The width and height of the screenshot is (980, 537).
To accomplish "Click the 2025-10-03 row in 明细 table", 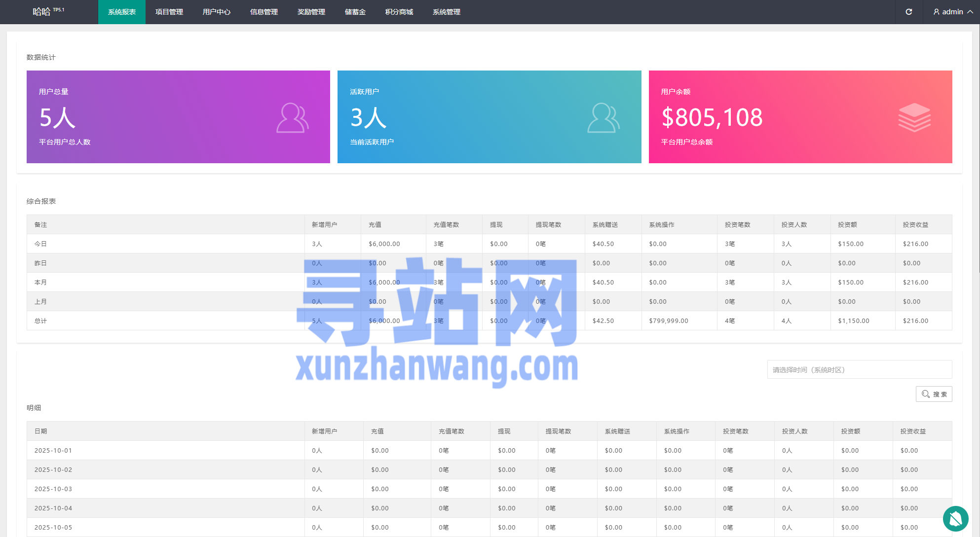I will [x=53, y=489].
